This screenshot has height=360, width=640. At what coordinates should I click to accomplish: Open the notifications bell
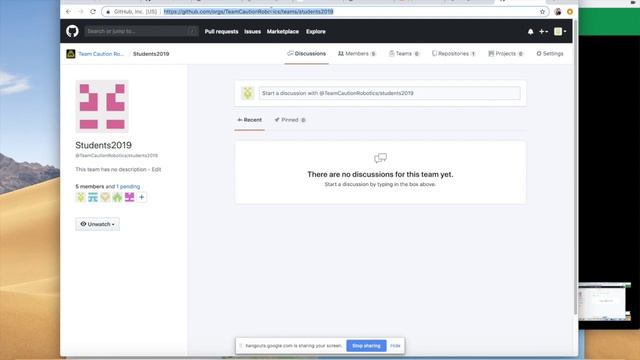[531, 31]
